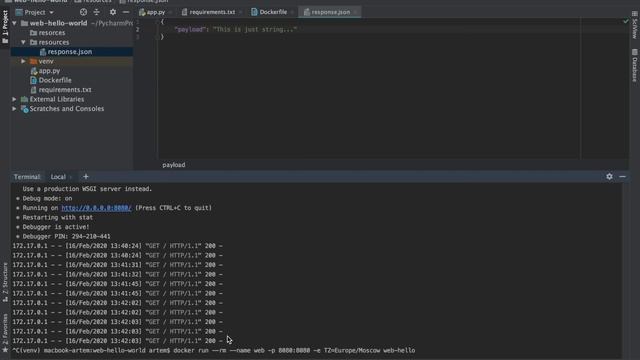Click the docker run command line
Screen dimensions: 640x360
213,350
